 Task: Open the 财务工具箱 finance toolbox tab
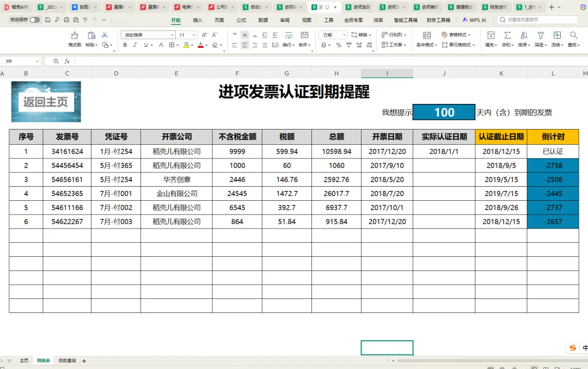438,20
